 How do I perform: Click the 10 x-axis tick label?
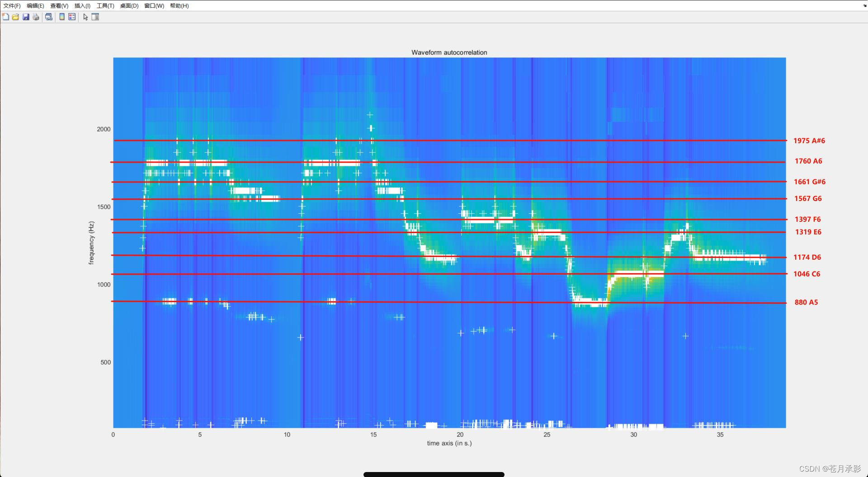click(287, 435)
